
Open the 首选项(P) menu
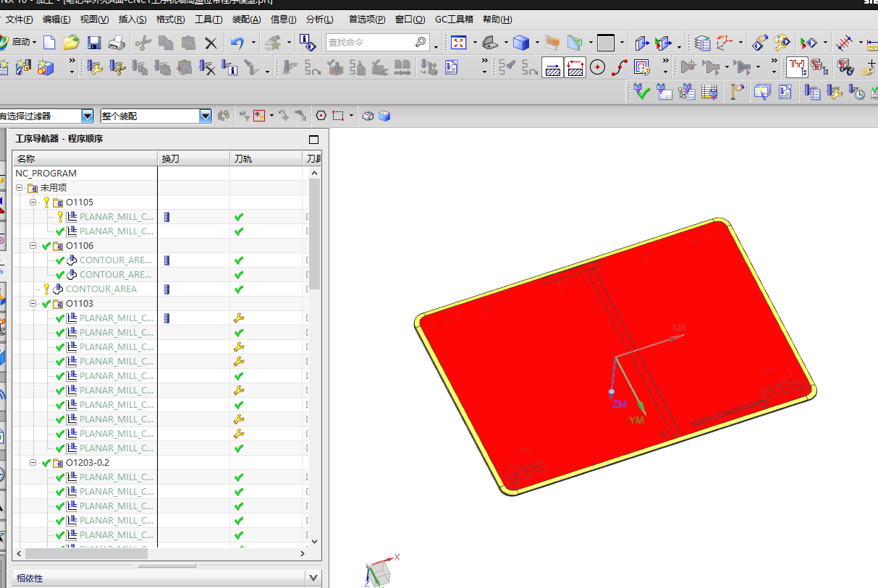point(367,20)
